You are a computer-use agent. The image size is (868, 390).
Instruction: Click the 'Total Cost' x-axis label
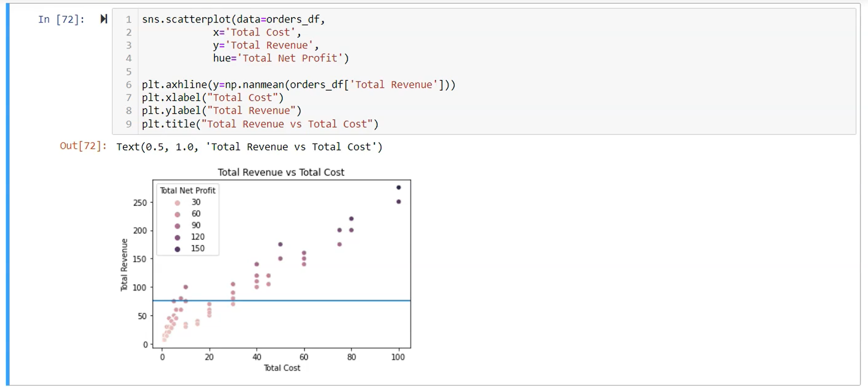click(x=282, y=368)
